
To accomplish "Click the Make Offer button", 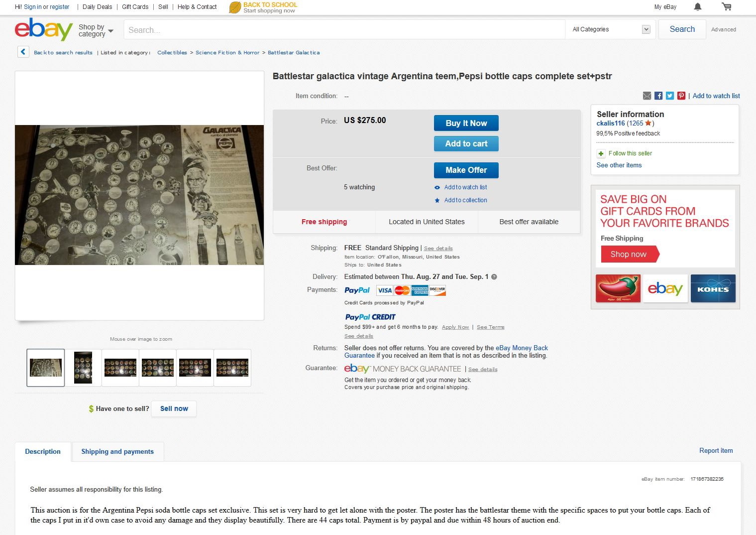I will (x=466, y=170).
